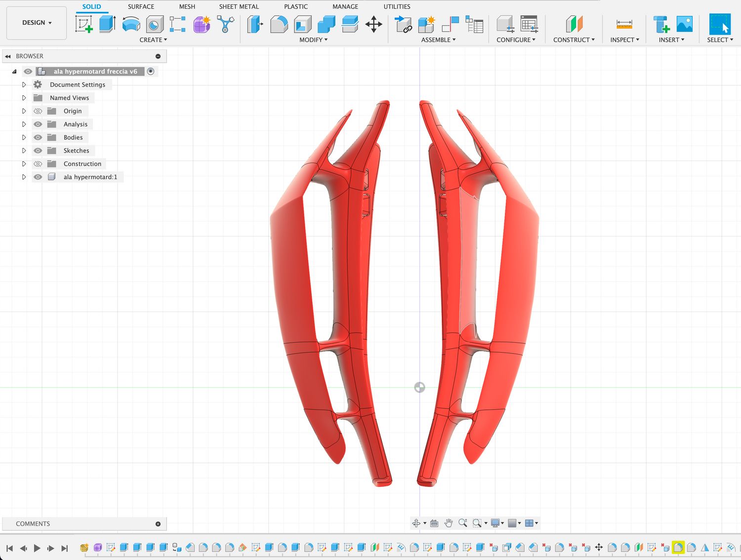Switch to the SHEET METAL tab

(239, 6)
